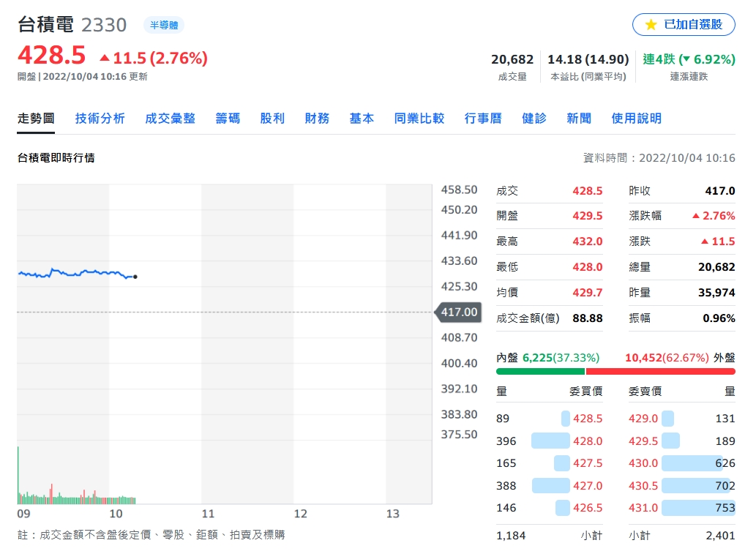
Task: Click the ask subtotal 2,401
Action: click(x=720, y=535)
